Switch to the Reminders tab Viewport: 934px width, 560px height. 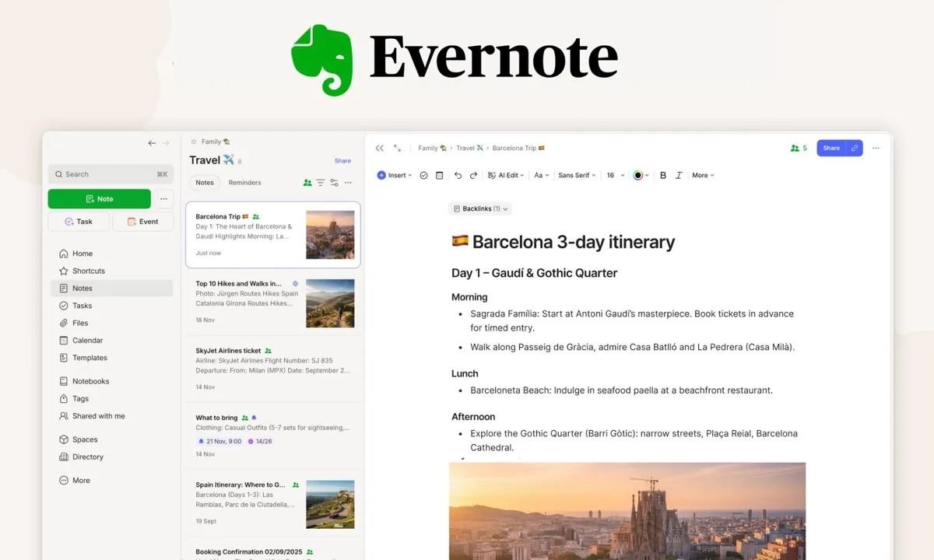pyautogui.click(x=244, y=182)
